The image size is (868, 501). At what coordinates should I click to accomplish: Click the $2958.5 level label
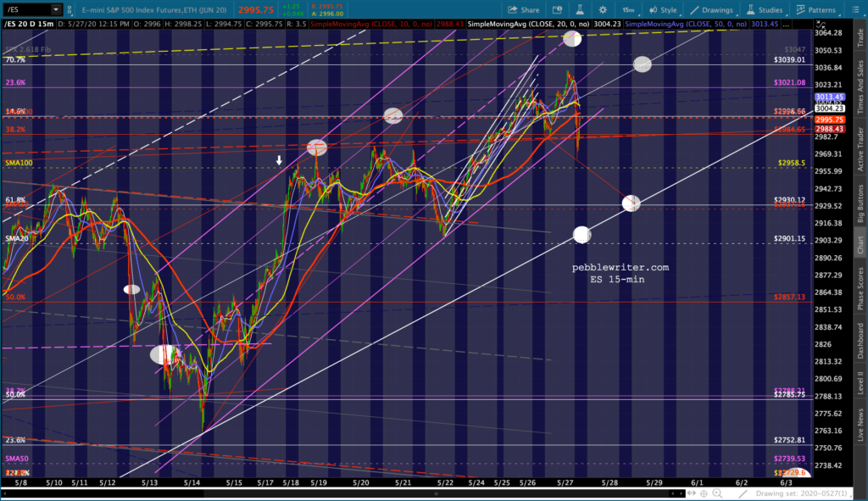(792, 163)
